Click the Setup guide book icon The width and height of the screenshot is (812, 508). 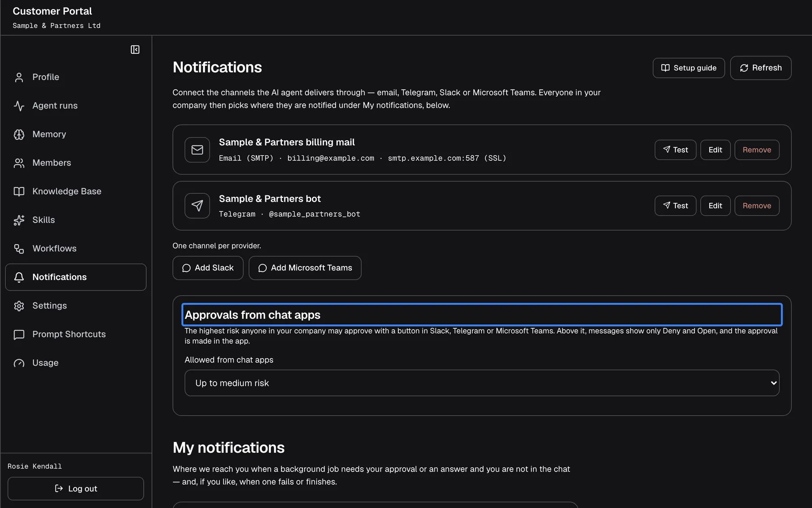(665, 68)
